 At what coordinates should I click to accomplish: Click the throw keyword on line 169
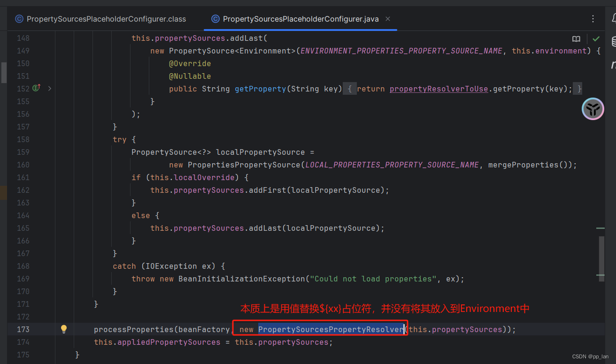[143, 279]
